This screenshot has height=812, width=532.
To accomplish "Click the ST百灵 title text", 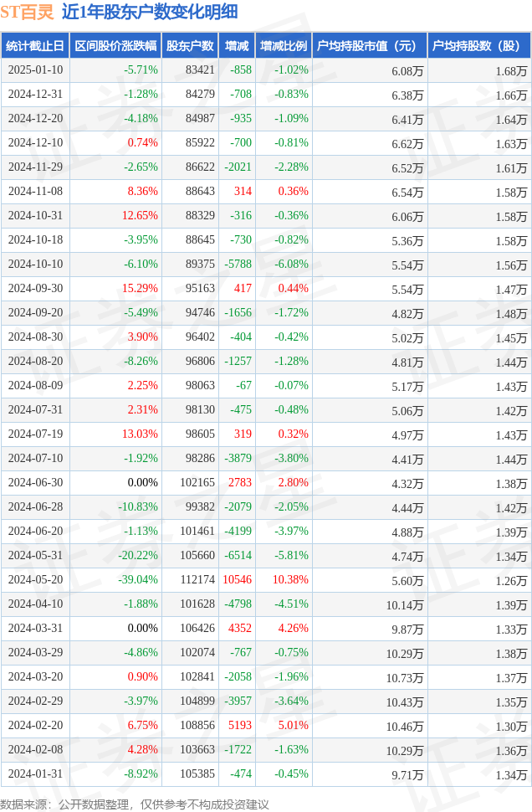I will pos(27,12).
